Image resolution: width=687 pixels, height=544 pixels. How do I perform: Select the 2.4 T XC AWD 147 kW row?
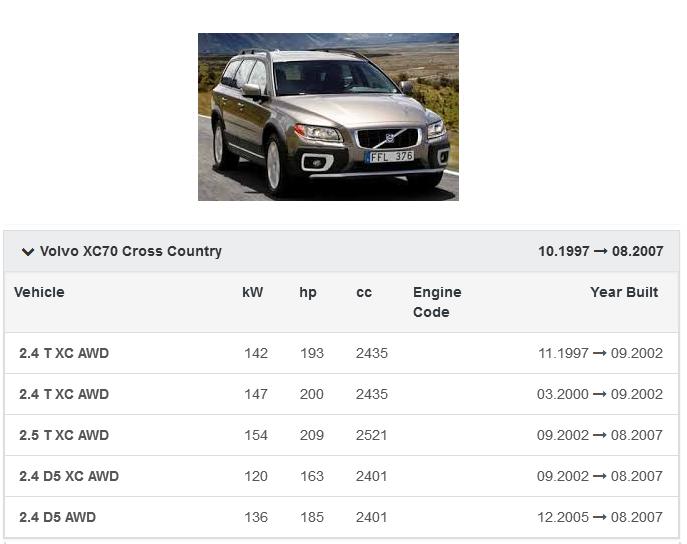(x=64, y=394)
